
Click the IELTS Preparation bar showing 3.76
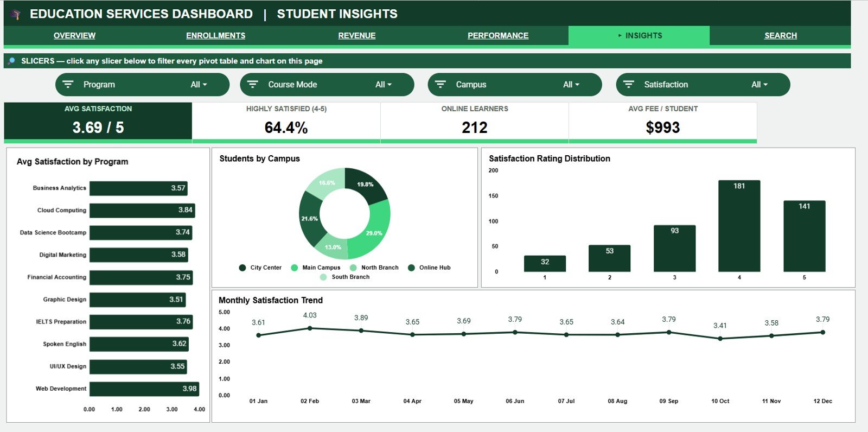(141, 322)
